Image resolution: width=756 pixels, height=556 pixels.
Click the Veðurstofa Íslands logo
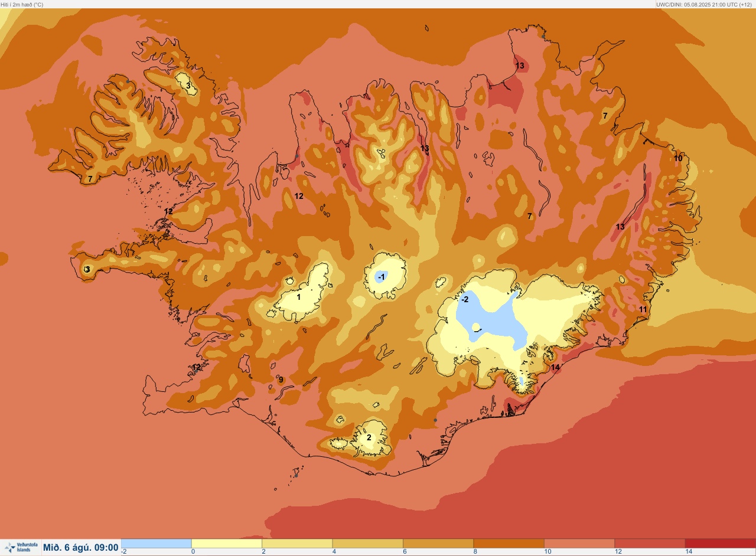[x=21, y=547]
